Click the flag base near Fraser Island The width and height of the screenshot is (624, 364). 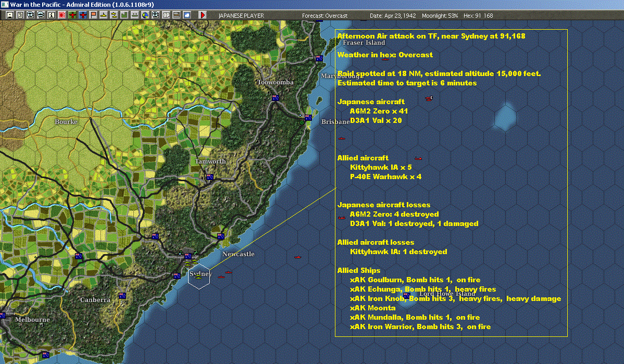tap(319, 58)
